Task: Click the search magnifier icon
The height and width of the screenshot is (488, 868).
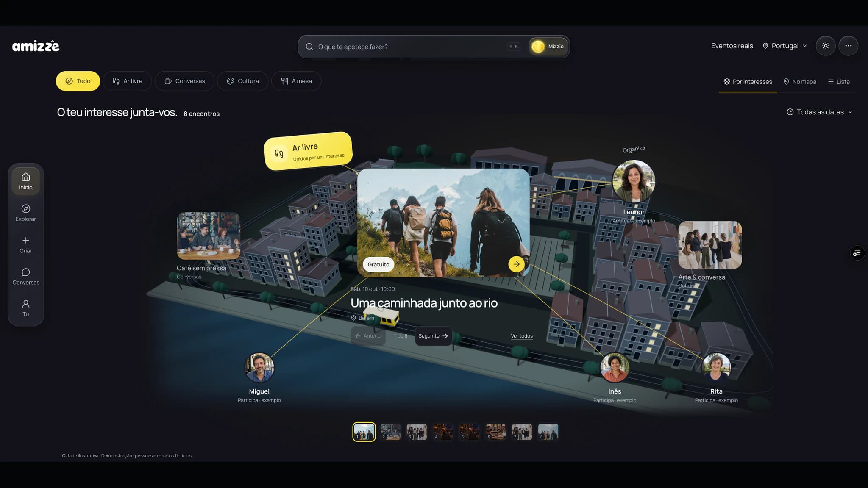Action: tap(309, 47)
